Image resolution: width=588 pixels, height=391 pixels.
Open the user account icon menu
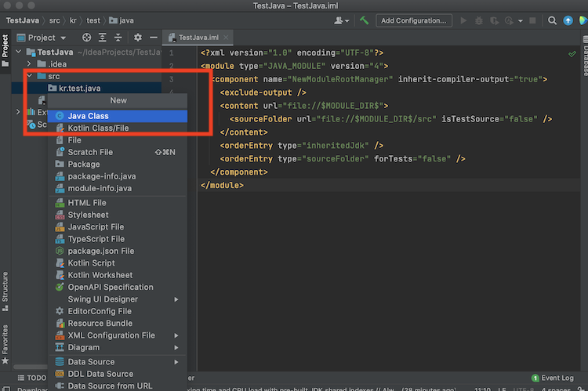point(341,20)
